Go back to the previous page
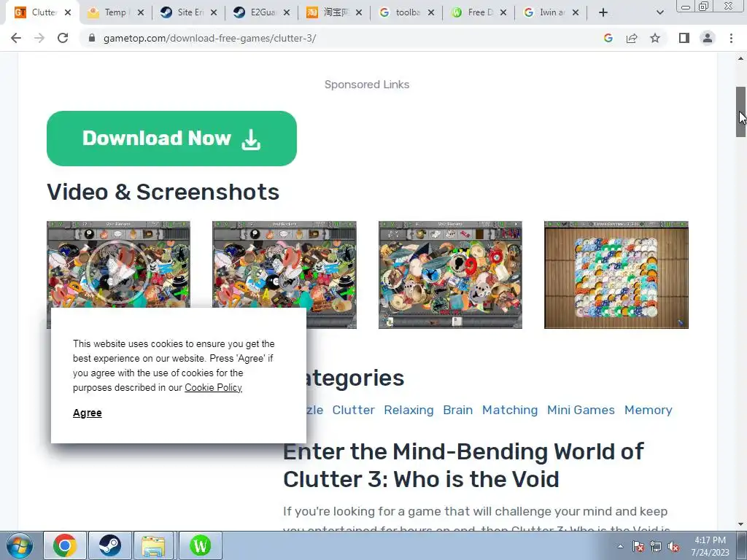This screenshot has width=747, height=560. click(16, 38)
